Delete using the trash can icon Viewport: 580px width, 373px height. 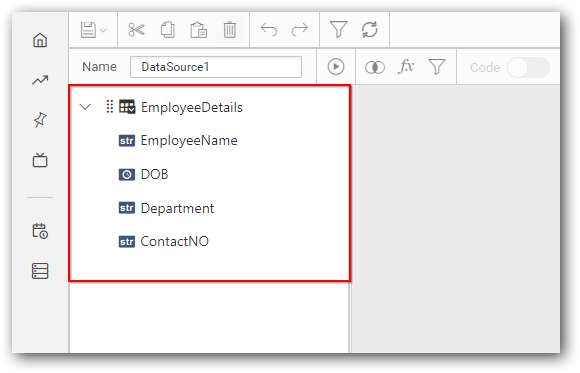(230, 30)
